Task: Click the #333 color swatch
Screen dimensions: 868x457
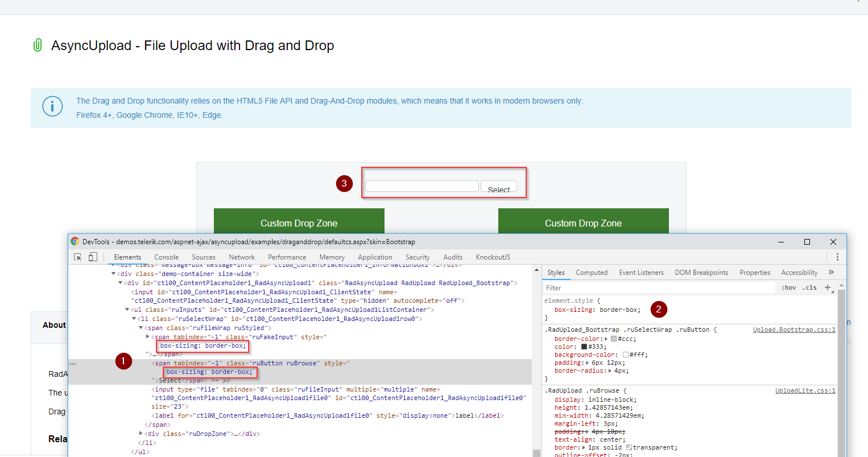Action: pos(584,347)
